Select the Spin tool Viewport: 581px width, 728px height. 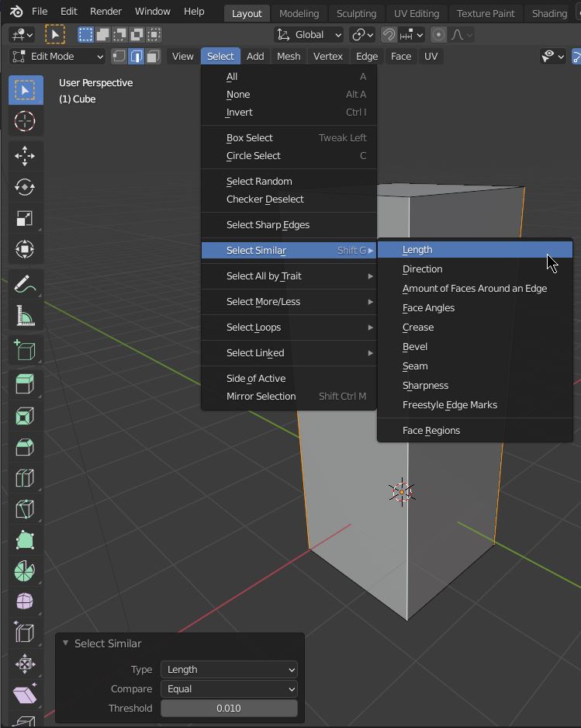pos(26,571)
